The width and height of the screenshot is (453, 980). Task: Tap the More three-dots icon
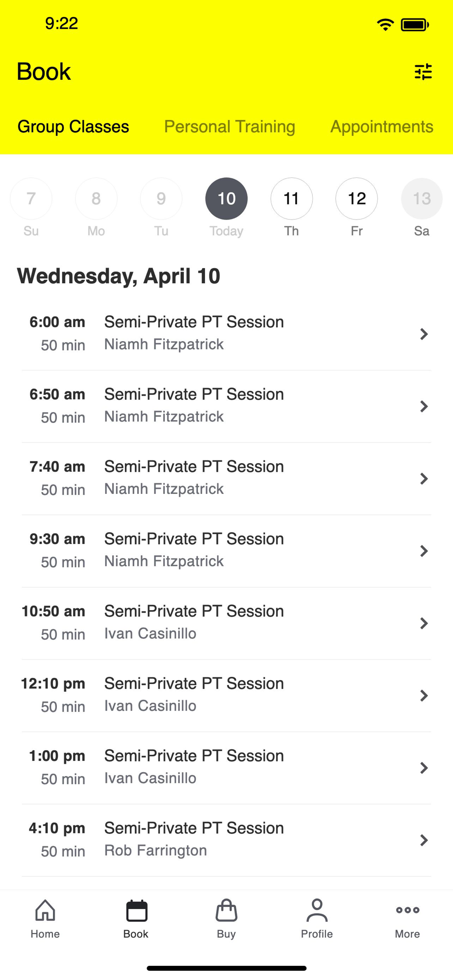point(407,910)
